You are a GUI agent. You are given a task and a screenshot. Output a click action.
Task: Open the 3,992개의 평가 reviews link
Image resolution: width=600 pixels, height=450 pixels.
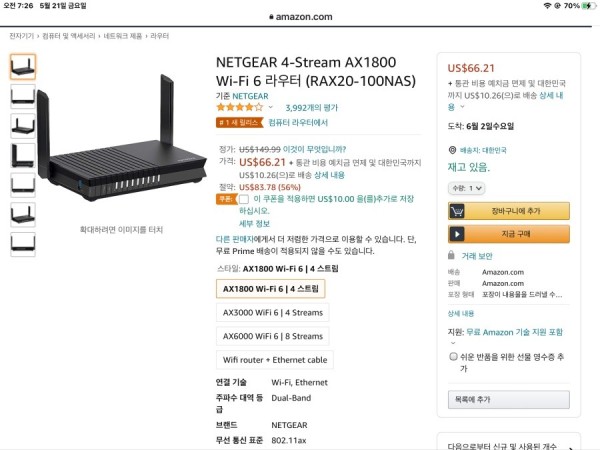(x=311, y=108)
